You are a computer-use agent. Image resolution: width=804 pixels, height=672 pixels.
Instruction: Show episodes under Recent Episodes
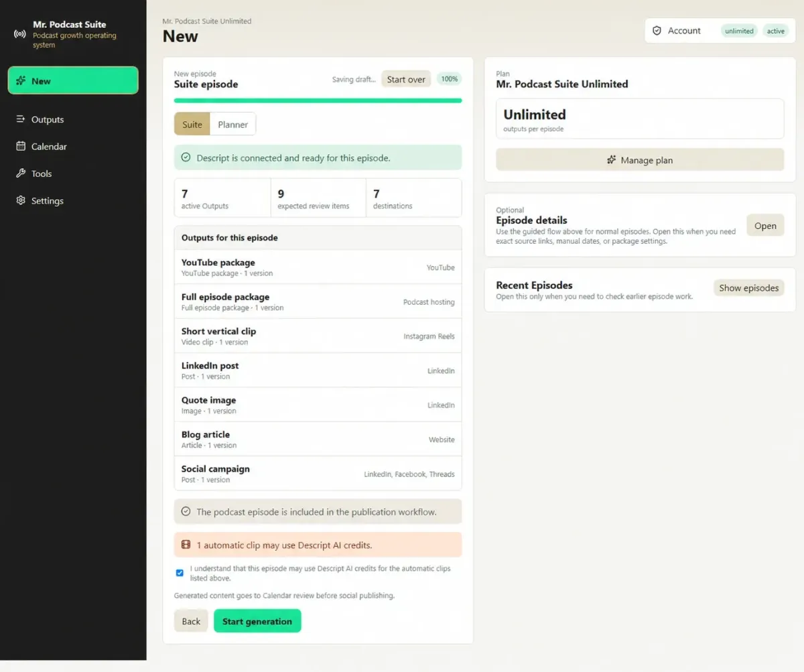748,288
